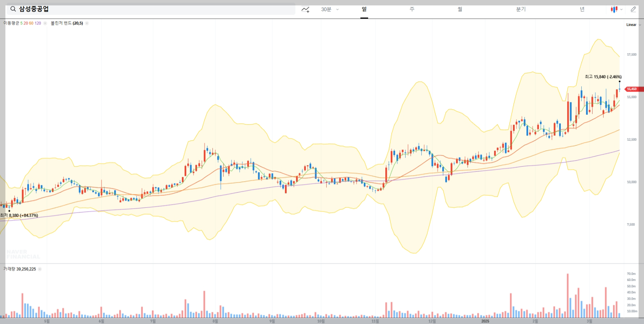
Task: Activate the pencil drawing tool
Action: point(633,9)
